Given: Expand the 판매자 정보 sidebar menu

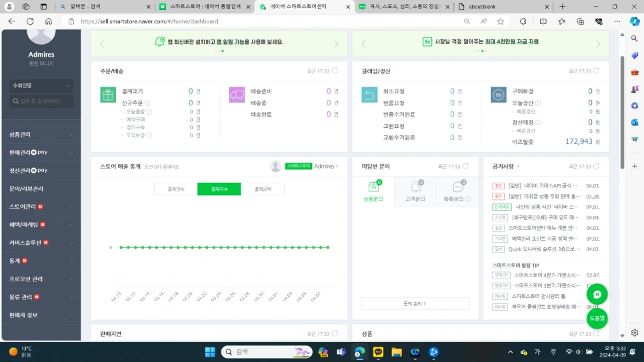Looking at the screenshot, I should click(41, 315).
